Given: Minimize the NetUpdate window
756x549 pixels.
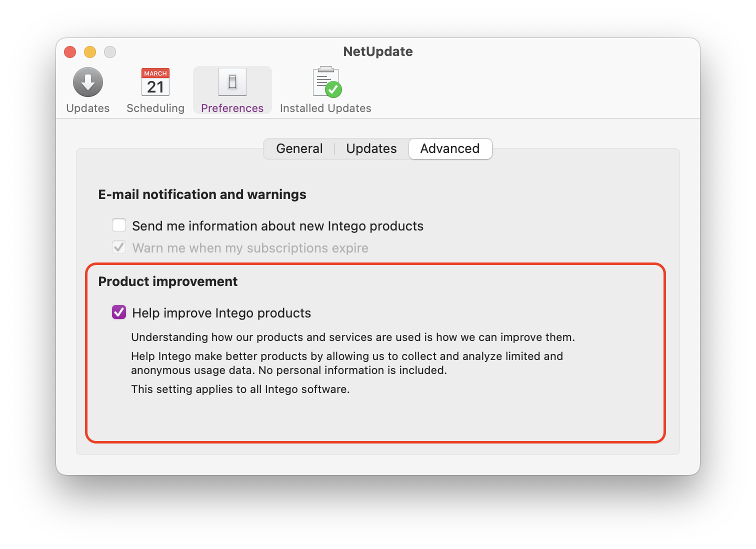Looking at the screenshot, I should coord(90,52).
